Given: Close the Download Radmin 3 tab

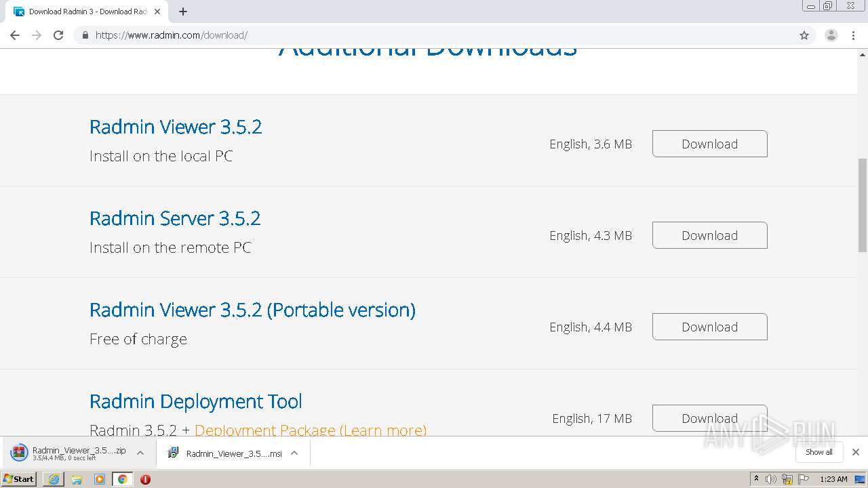Looking at the screenshot, I should 157,12.
